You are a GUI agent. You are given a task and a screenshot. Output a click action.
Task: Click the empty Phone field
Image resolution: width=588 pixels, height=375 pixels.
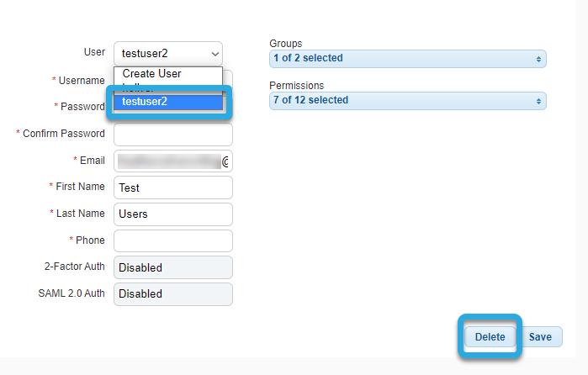coord(173,240)
